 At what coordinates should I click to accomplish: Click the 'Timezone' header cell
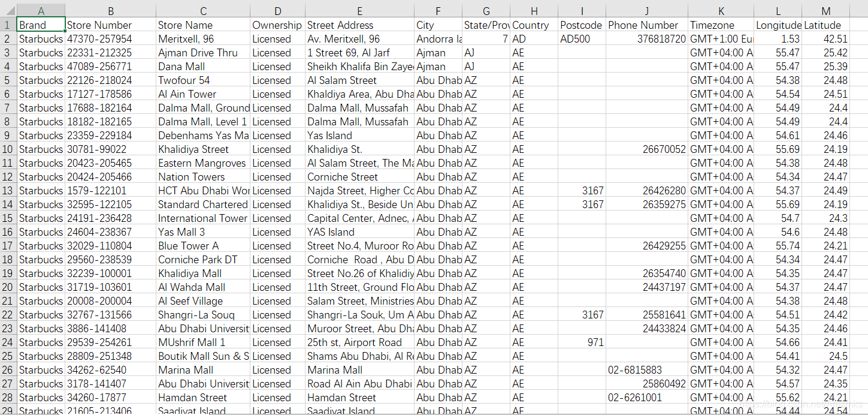click(x=721, y=25)
